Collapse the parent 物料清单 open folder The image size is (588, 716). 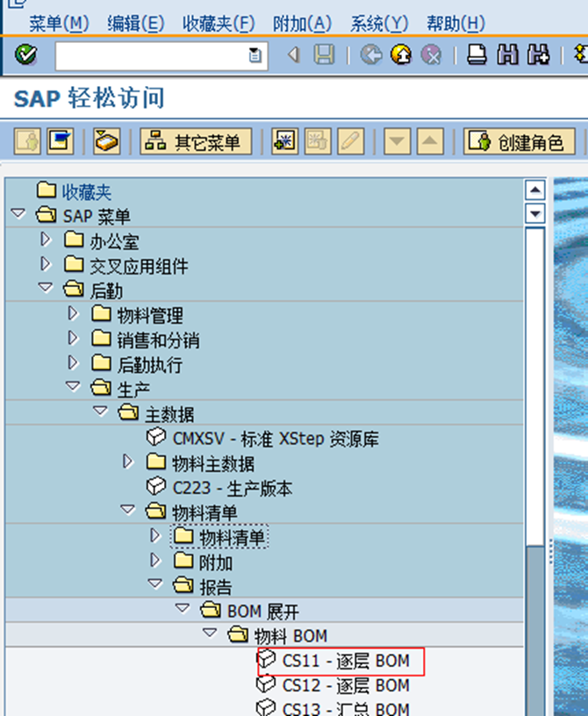[128, 509]
